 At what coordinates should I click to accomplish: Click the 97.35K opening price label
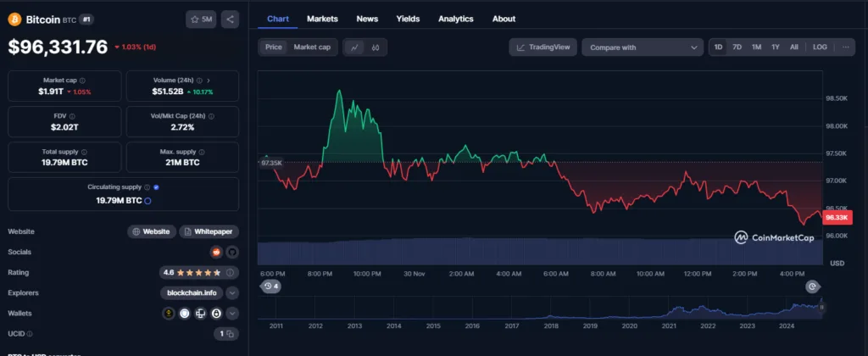(x=272, y=163)
